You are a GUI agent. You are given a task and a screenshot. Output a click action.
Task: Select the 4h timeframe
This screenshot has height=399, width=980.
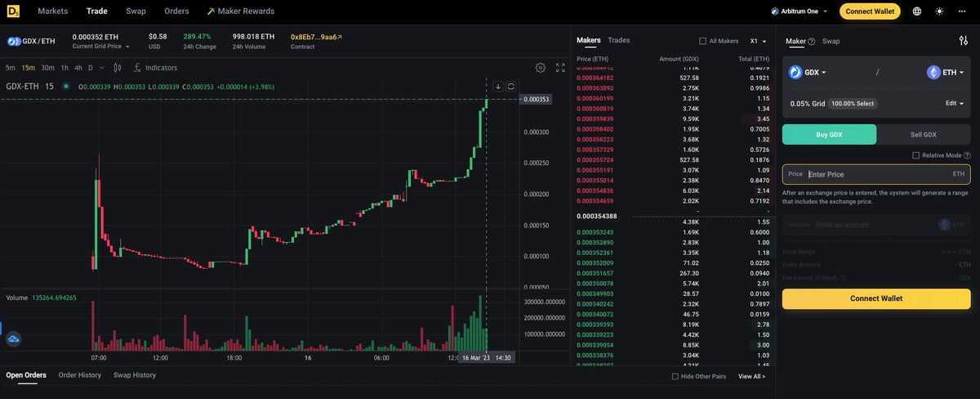pyautogui.click(x=78, y=68)
